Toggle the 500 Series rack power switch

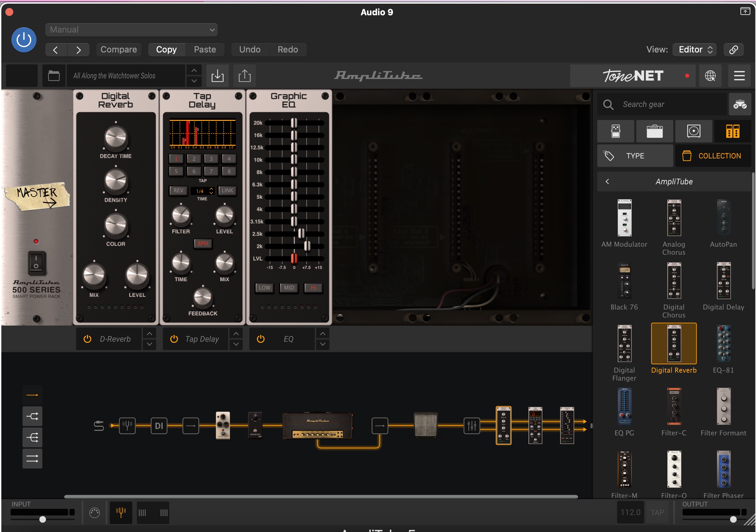coord(36,263)
